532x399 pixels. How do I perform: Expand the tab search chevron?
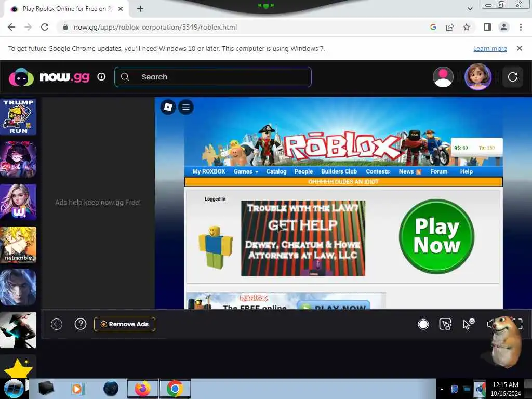[x=470, y=9]
